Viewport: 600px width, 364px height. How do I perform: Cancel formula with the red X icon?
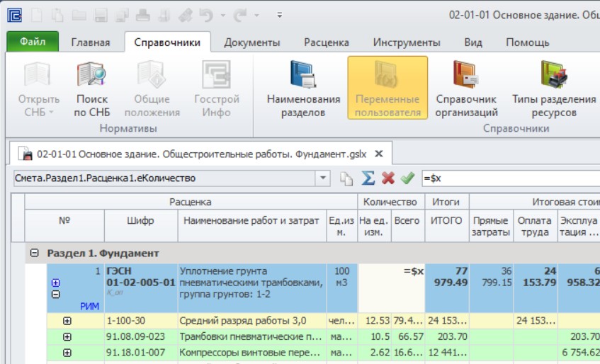[388, 178]
